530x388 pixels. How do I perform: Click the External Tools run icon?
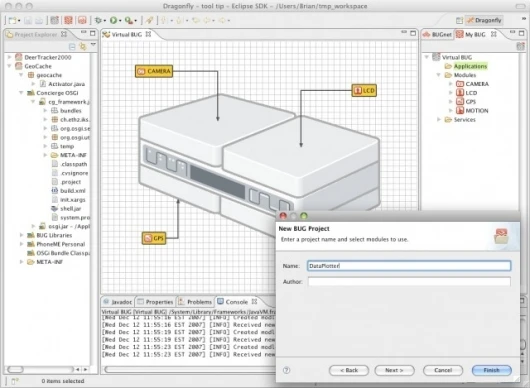click(x=128, y=21)
